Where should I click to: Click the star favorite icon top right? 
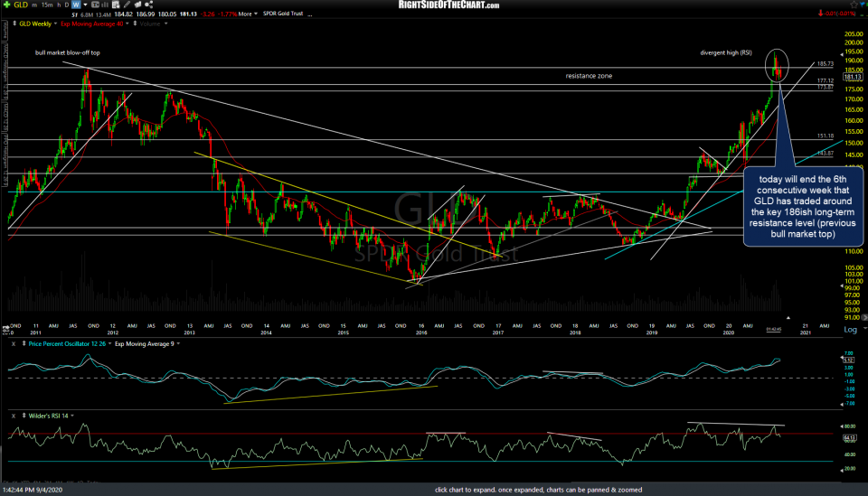coord(854,5)
